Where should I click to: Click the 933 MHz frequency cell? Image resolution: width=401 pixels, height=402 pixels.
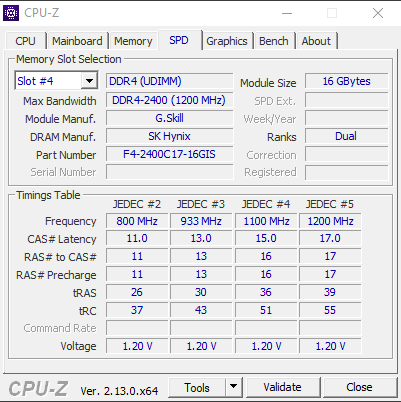tap(201, 221)
